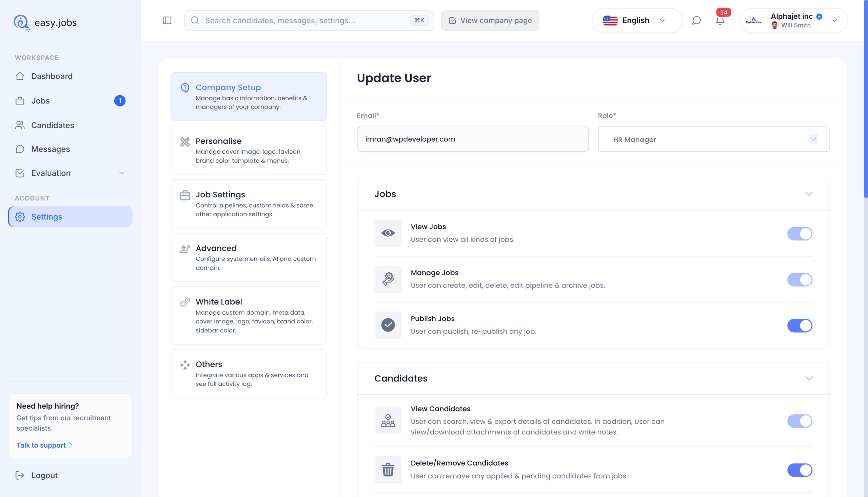Viewport: 868px width, 497px height.
Task: Click the Logout arrow icon
Action: 20,475
